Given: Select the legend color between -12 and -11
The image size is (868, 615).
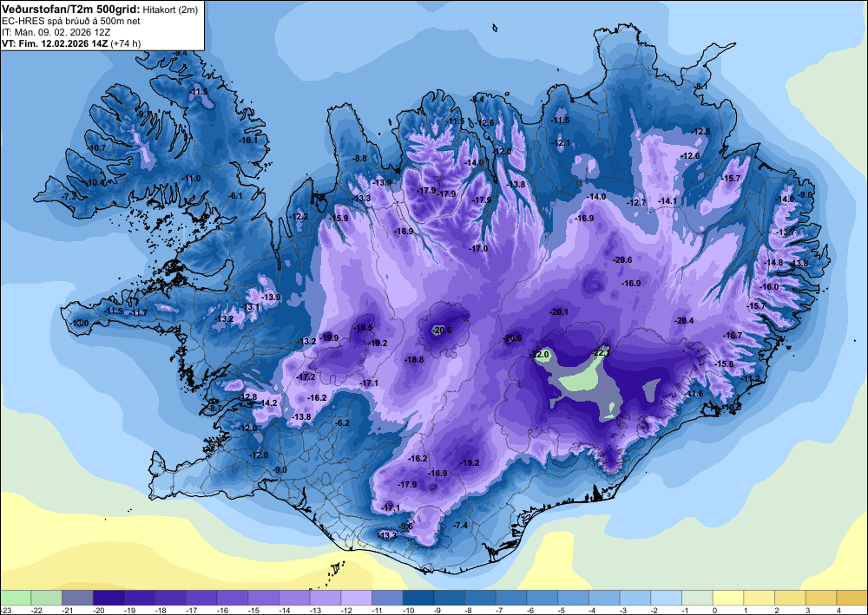Looking at the screenshot, I should 357,598.
